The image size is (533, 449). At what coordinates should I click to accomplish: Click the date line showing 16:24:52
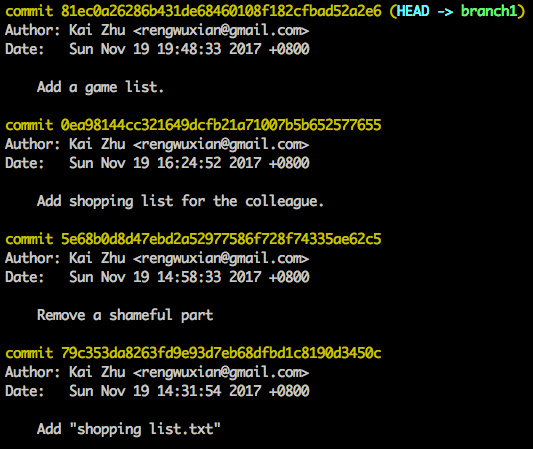point(157,163)
